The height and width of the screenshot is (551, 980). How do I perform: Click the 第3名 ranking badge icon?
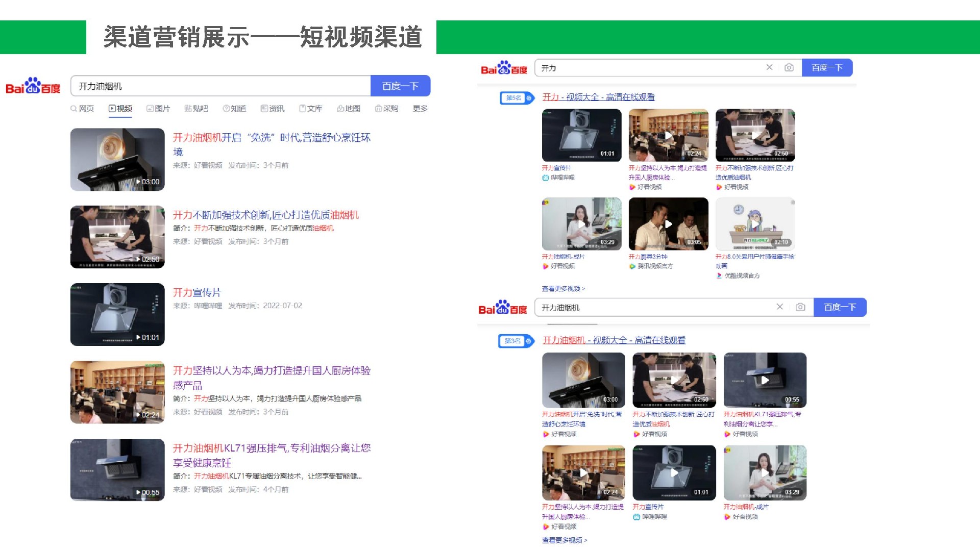point(516,341)
